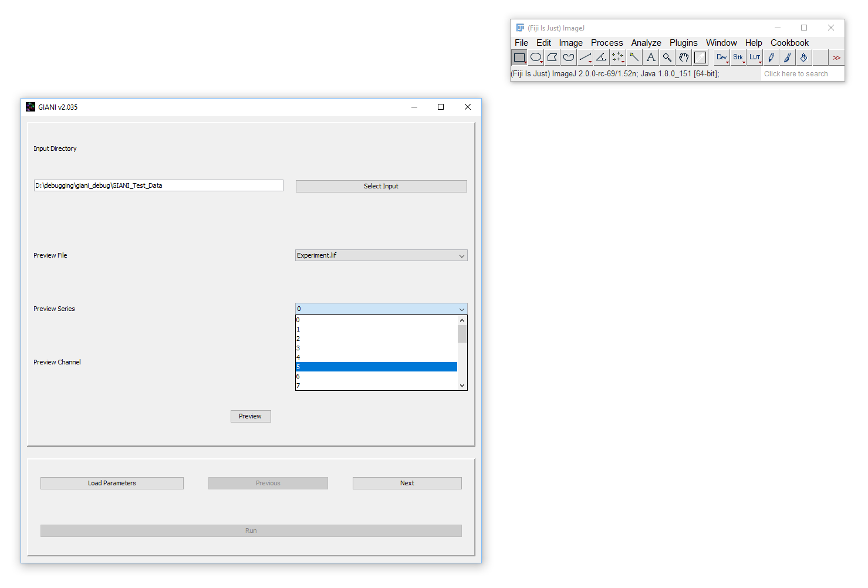Open the Plugins menu

point(684,43)
